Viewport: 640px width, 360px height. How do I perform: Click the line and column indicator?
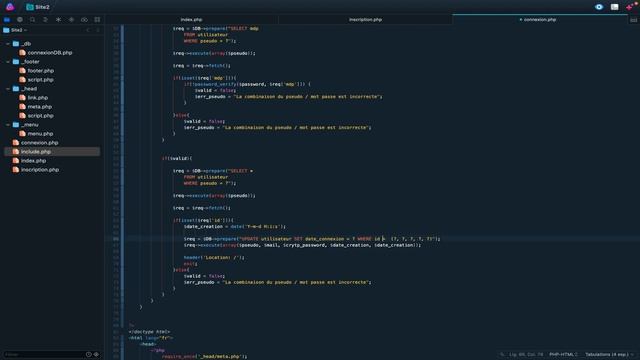(526, 354)
